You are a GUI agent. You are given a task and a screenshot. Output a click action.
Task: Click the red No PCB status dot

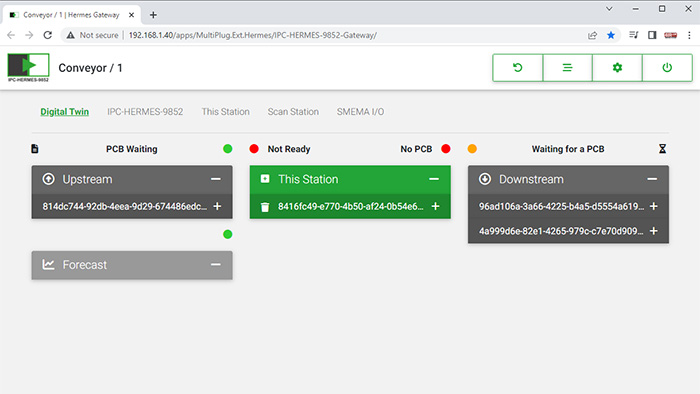click(446, 149)
